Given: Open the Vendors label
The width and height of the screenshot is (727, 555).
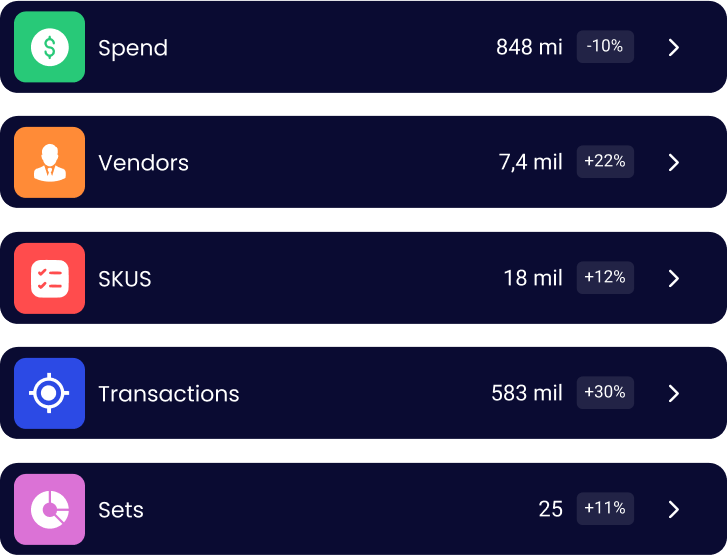Looking at the screenshot, I should (x=144, y=163).
